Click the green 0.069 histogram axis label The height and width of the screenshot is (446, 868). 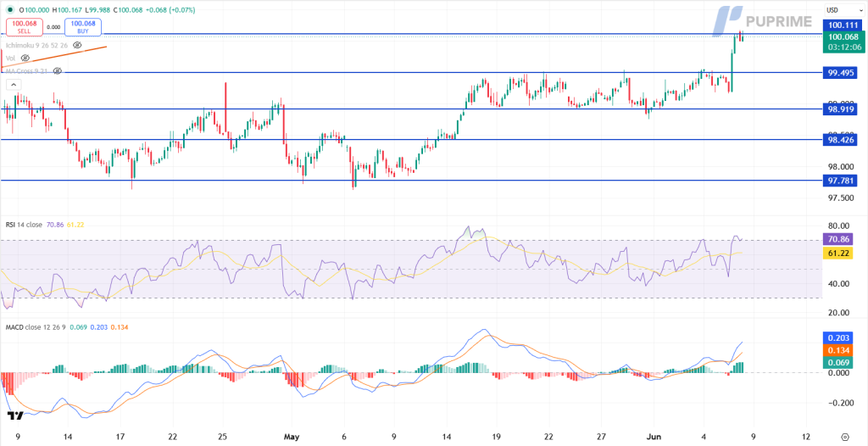tap(840, 361)
